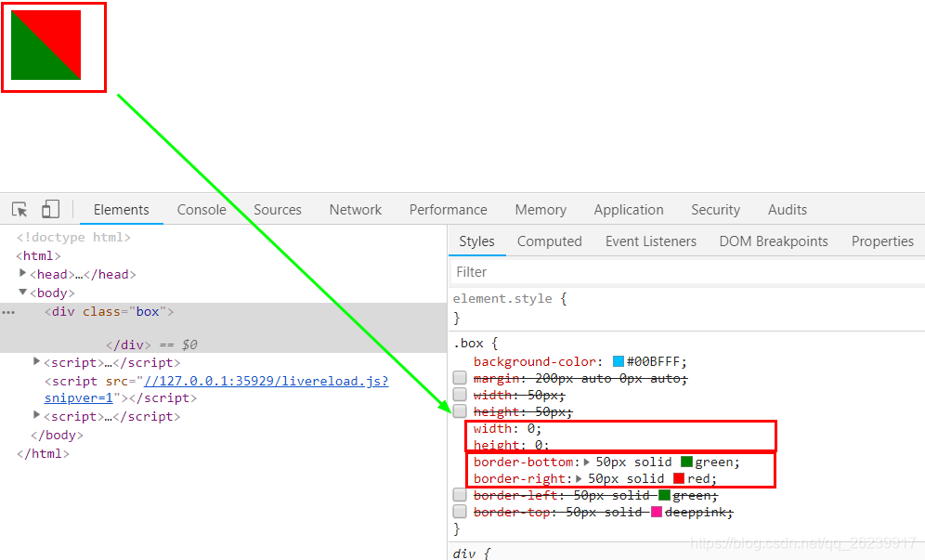Select the DOM Breakpoints sidebar tab
925x560 pixels.
(x=774, y=241)
